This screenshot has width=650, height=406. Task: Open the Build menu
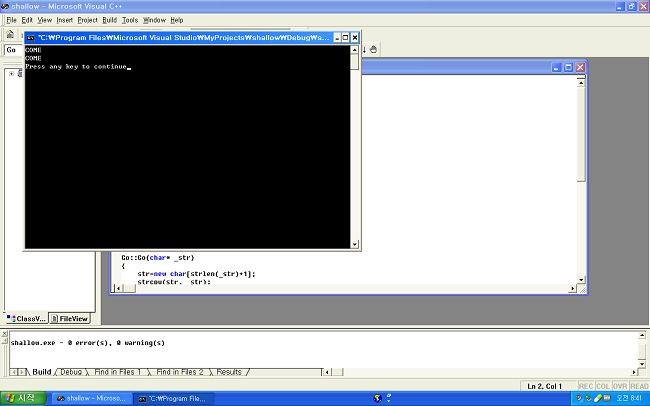[109, 20]
